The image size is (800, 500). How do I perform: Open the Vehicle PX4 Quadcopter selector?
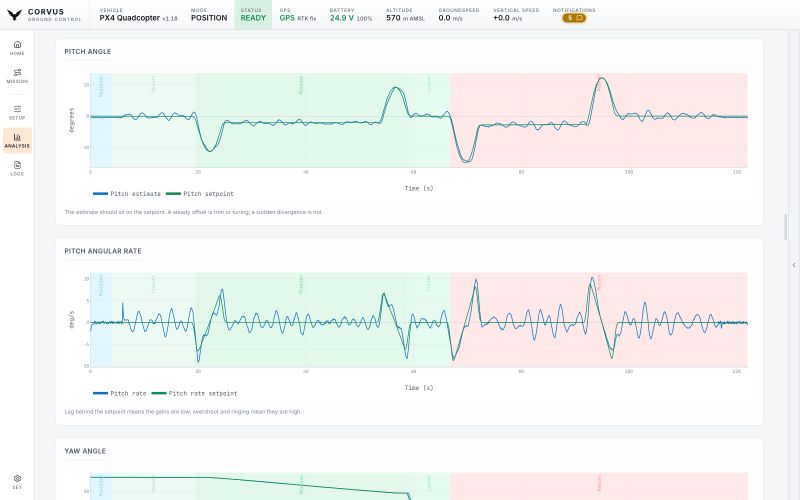coord(138,15)
